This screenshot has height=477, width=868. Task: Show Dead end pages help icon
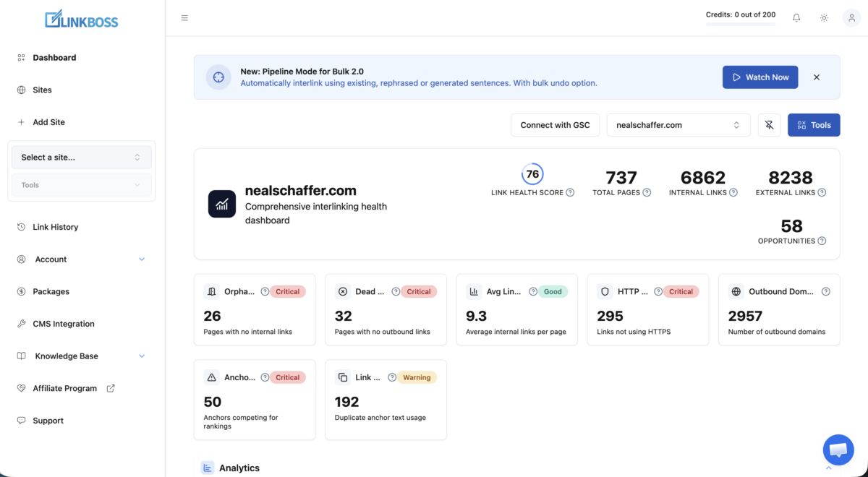(396, 292)
